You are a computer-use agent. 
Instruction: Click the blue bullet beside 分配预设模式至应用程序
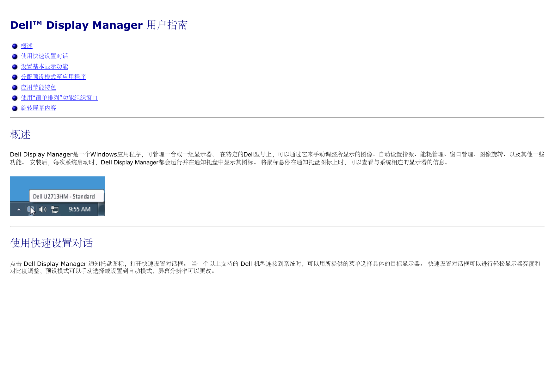tap(15, 77)
